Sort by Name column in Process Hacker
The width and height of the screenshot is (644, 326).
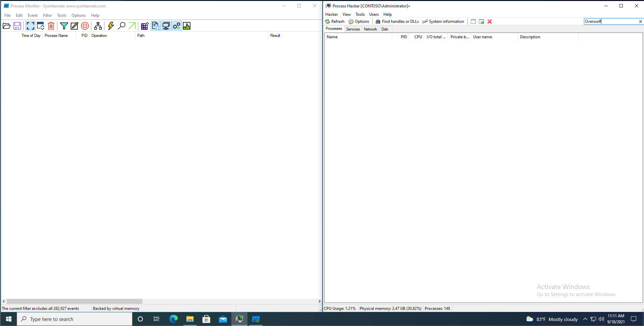tap(358, 37)
